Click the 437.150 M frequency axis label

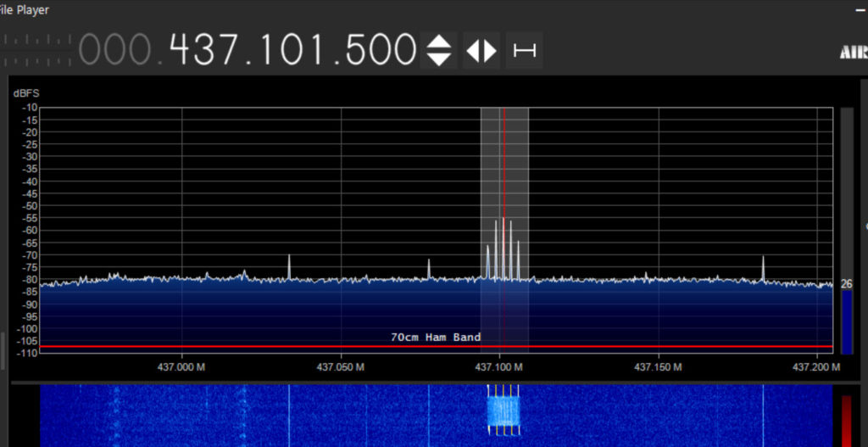[x=658, y=367]
